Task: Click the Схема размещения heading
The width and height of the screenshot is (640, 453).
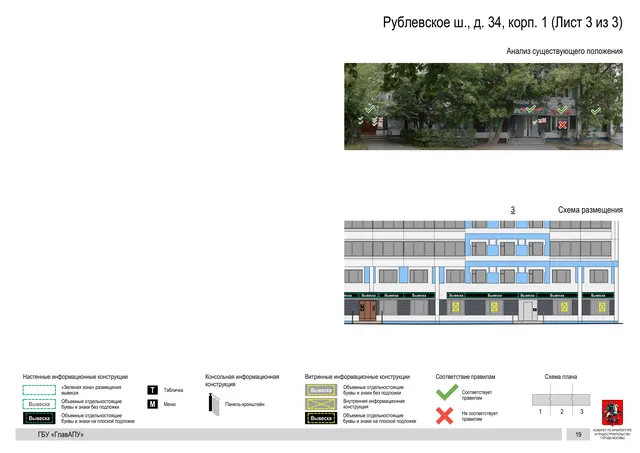Action: tap(590, 210)
